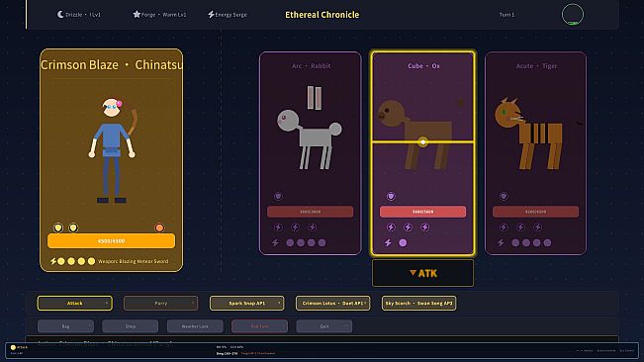Viewport: 644px width, 362px height.
Task: Click the Energy Surge lightning icon
Action: 211,15
